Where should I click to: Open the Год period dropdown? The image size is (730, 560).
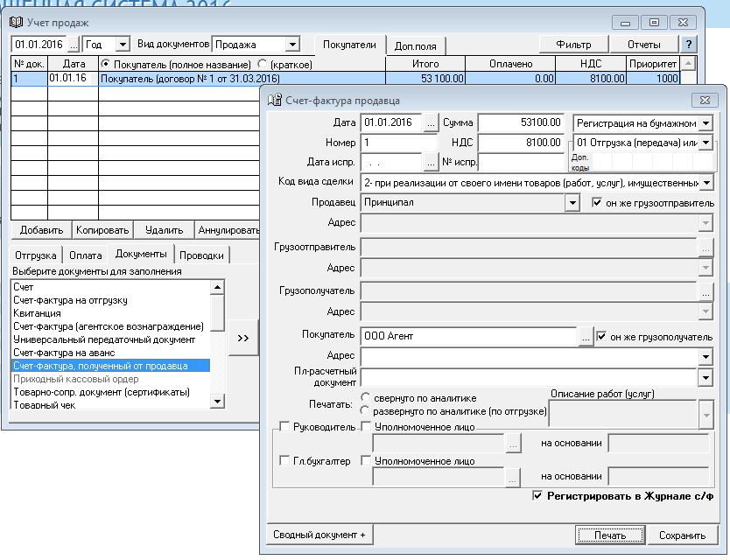[123, 45]
